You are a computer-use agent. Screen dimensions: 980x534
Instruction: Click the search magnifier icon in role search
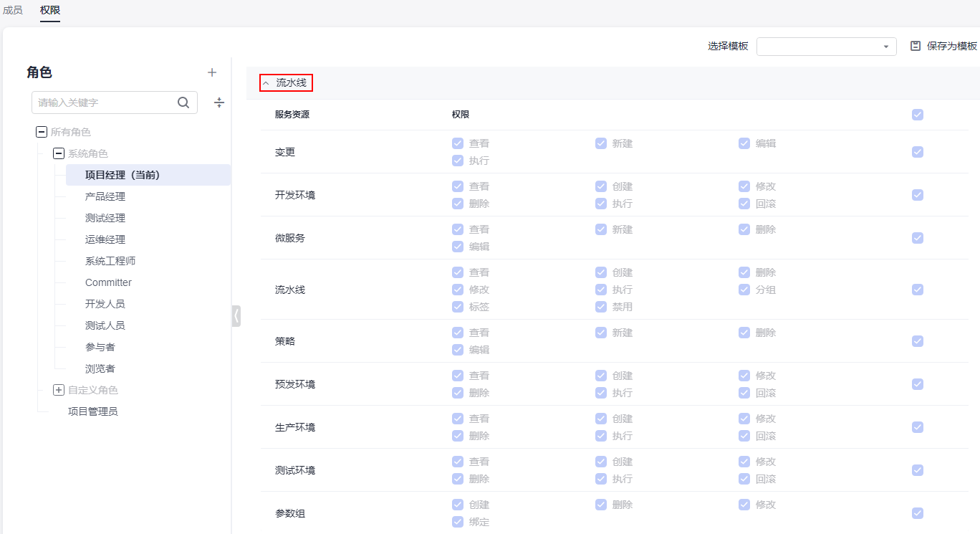point(183,102)
